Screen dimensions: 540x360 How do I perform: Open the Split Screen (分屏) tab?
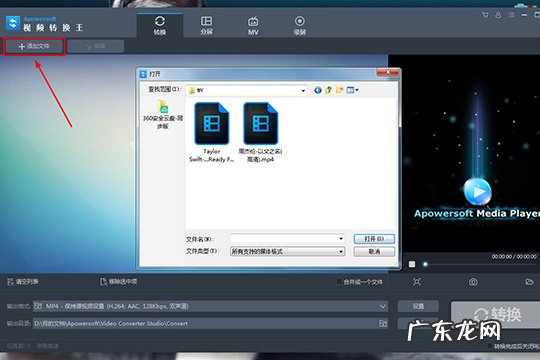[x=206, y=25]
